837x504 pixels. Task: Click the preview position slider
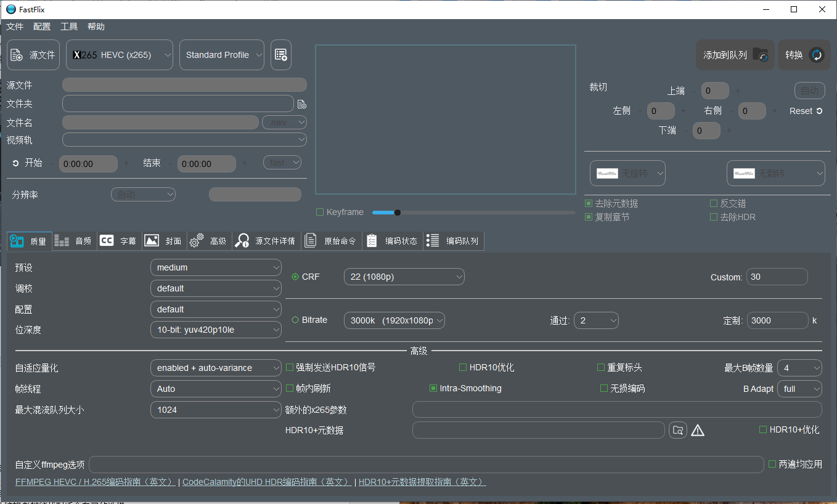tap(473, 213)
